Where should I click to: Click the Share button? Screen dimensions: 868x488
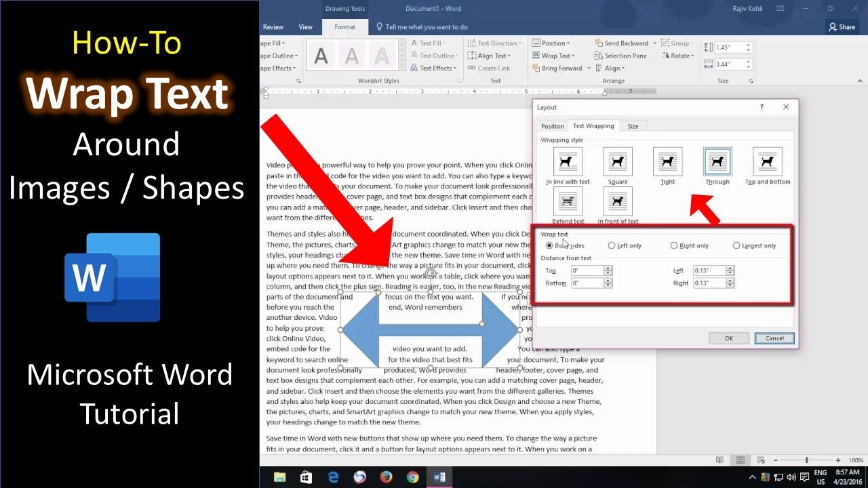pyautogui.click(x=842, y=27)
